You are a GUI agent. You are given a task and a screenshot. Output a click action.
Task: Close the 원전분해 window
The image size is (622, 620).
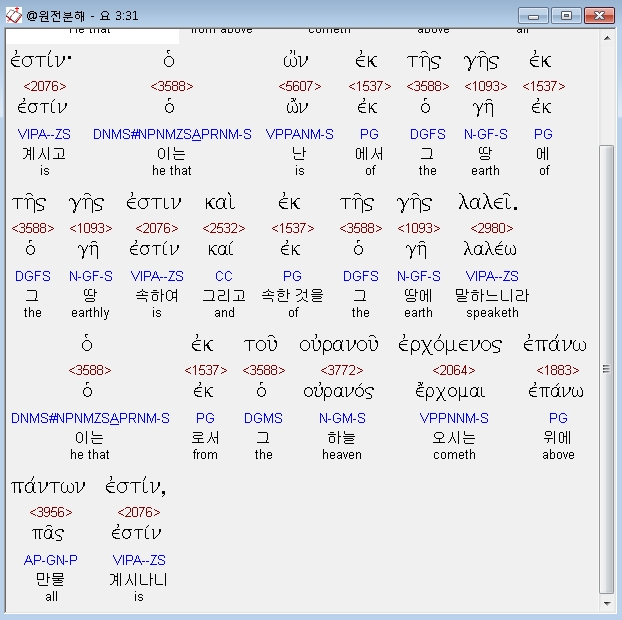coord(599,16)
